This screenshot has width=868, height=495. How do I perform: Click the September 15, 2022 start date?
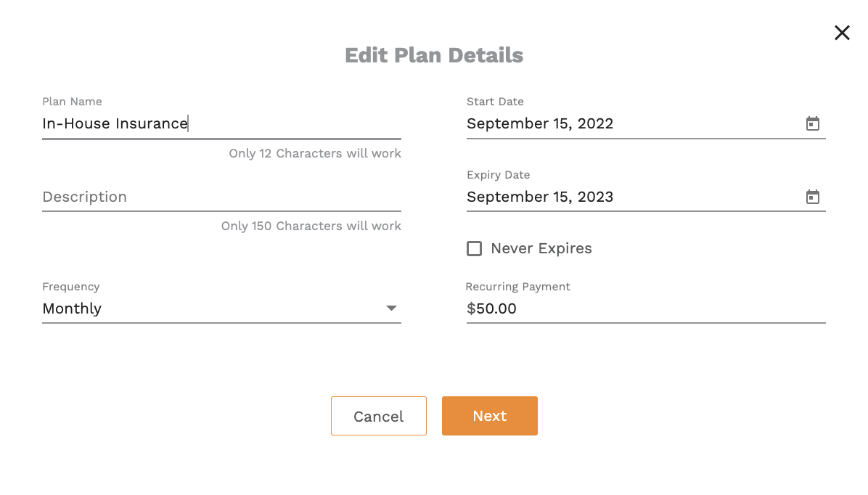coord(540,123)
